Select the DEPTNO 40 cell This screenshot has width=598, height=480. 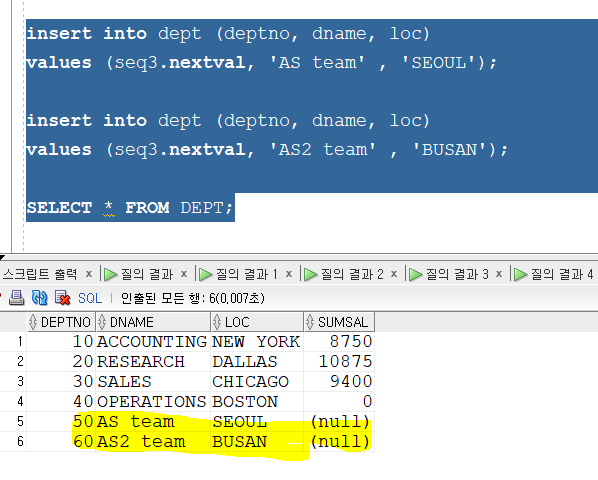(61, 401)
